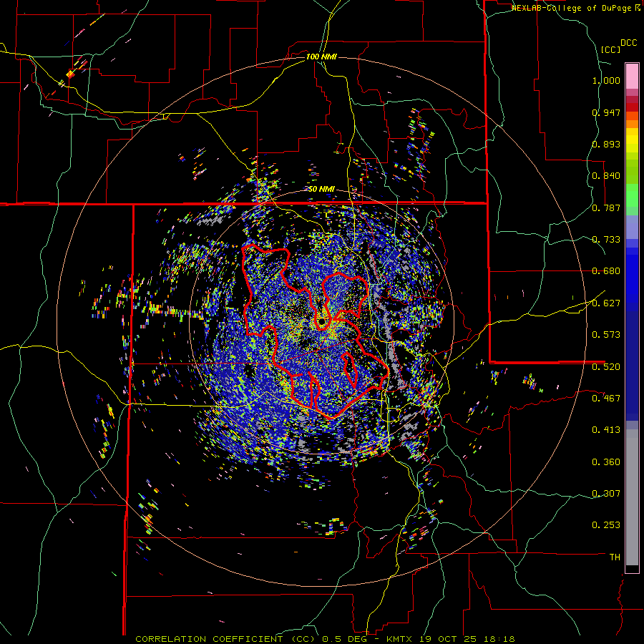644x644 pixels.
Task: Select the 0.520 scale value
Action: click(606, 367)
